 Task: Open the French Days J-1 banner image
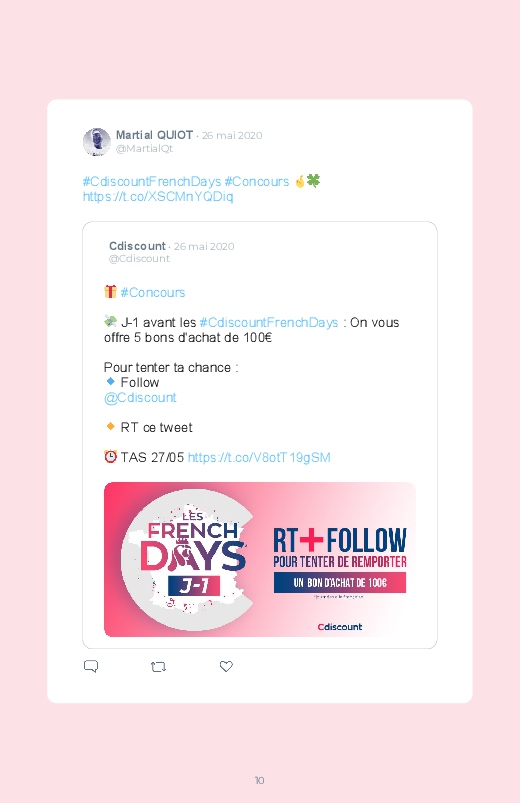click(x=260, y=559)
